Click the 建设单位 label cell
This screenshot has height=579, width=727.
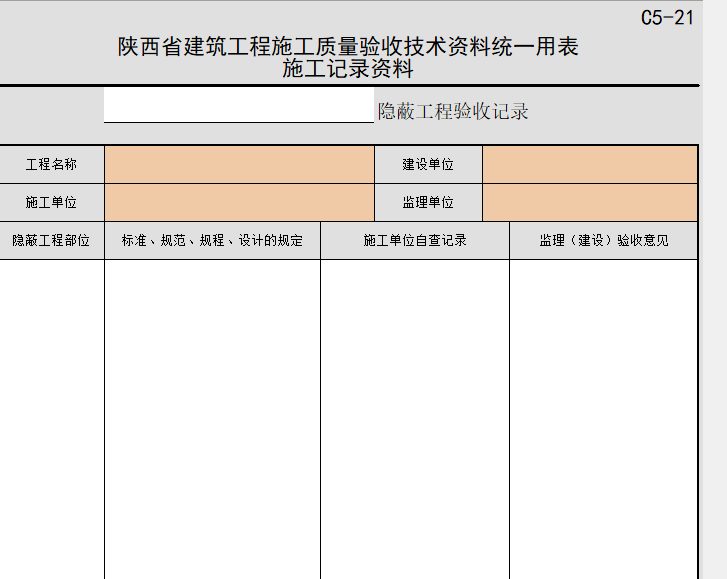coord(428,165)
